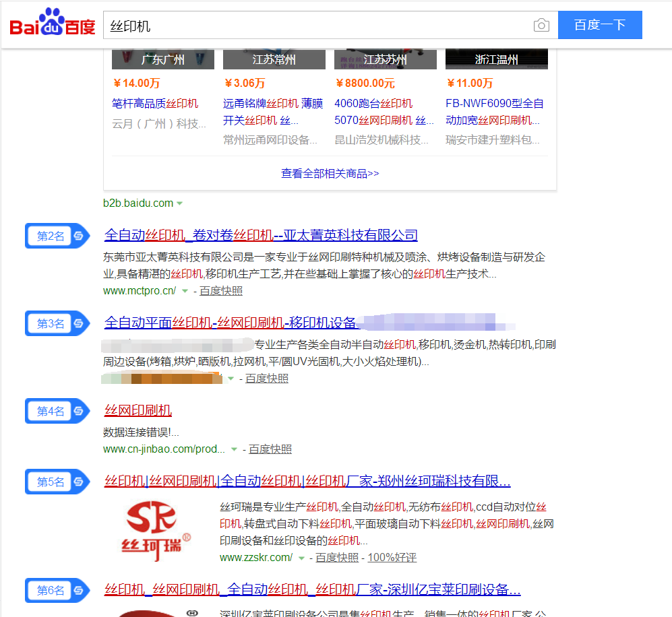This screenshot has height=617, width=672.
Task: Click the www.zzskr.com/ URL text
Action: 256,558
